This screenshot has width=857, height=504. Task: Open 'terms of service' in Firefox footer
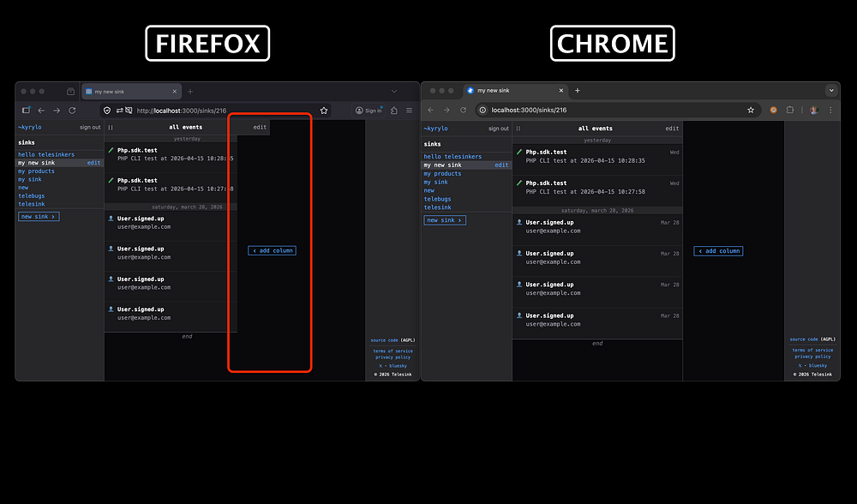click(x=393, y=351)
